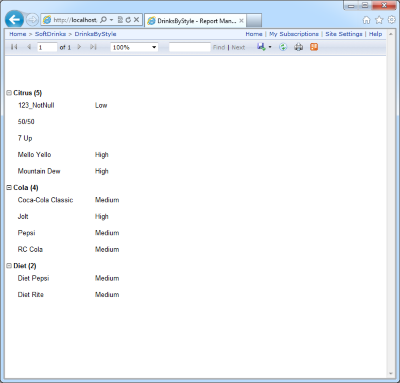
Task: Go to first report page
Action: 14,47
